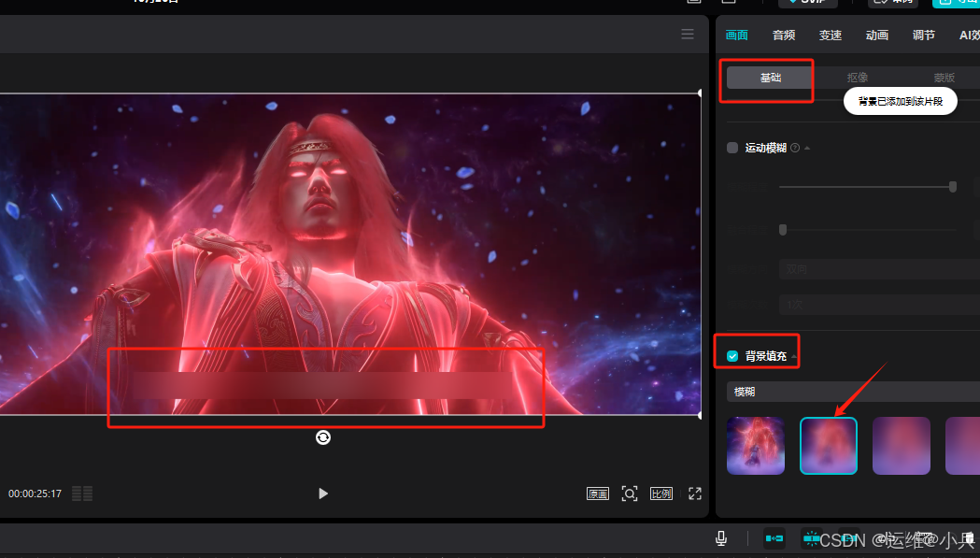
Task: Select the cyan-highlighted second blur thumbnail
Action: [829, 446]
